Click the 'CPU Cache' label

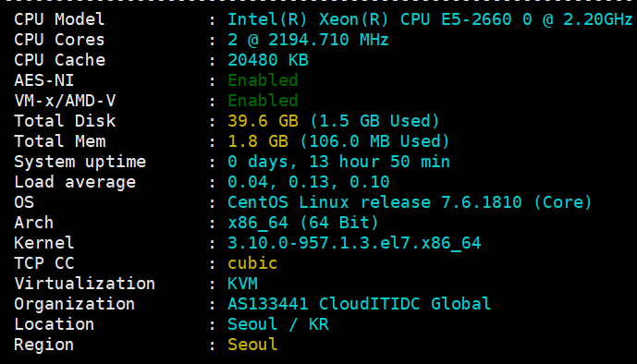click(x=60, y=60)
